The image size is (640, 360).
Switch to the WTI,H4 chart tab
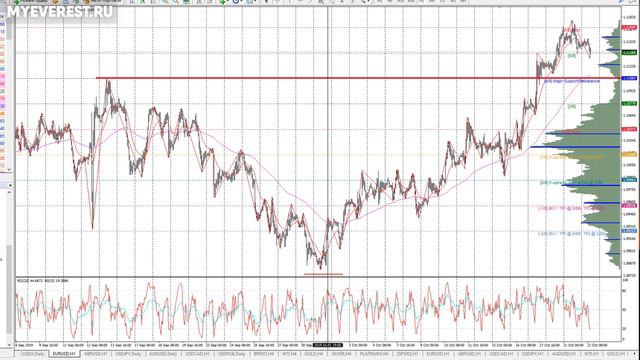coord(289,353)
